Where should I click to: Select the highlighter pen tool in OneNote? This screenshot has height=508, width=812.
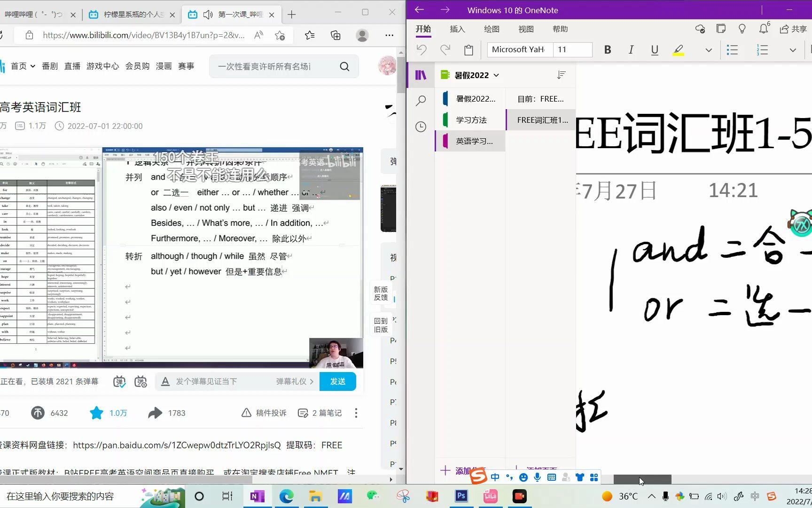tap(678, 50)
